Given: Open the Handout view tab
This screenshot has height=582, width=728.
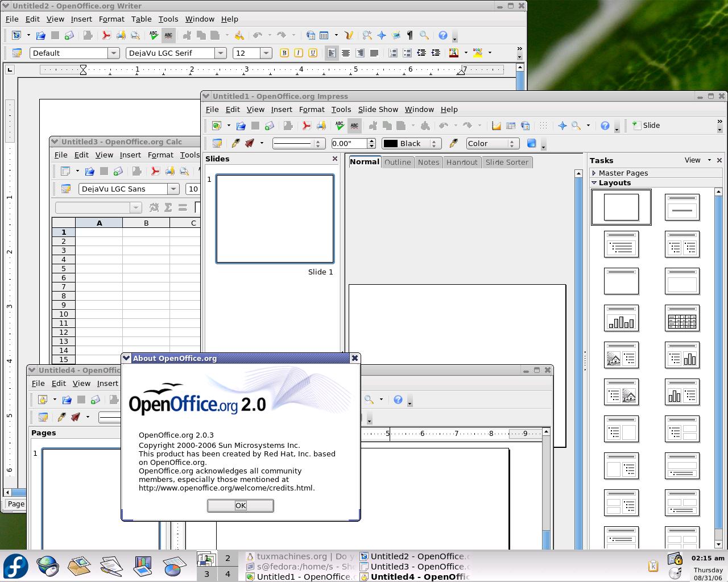Looking at the screenshot, I should [x=462, y=162].
